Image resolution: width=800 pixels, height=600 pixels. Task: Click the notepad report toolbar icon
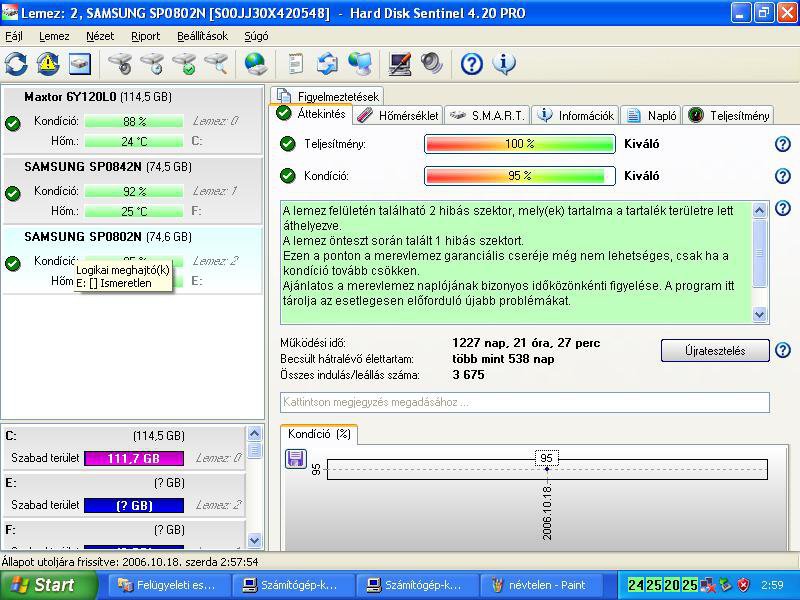pyautogui.click(x=295, y=64)
